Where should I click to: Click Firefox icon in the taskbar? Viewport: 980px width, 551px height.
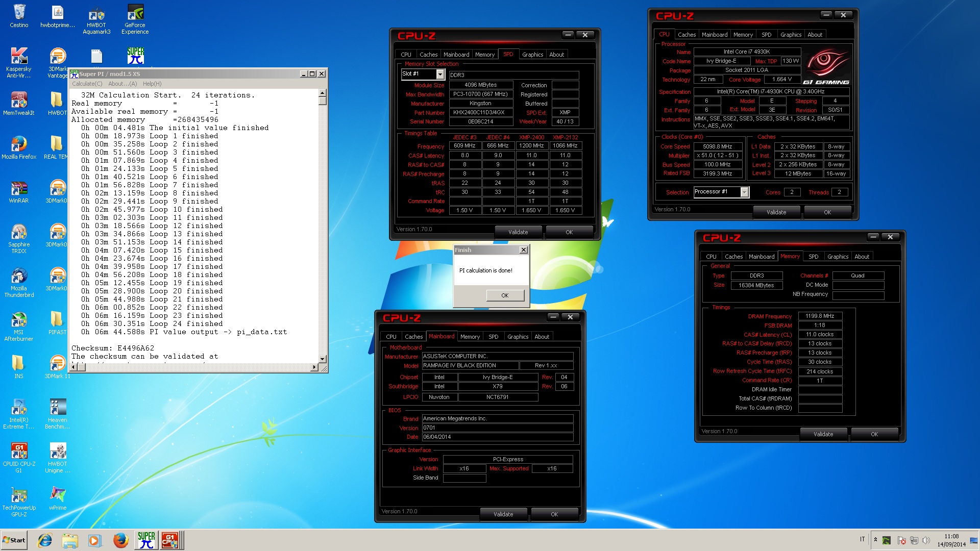[120, 540]
